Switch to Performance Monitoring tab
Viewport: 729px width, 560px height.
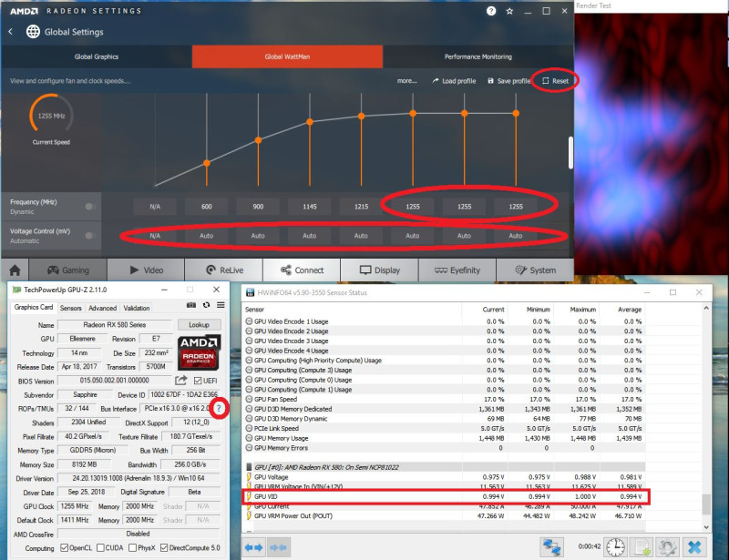pyautogui.click(x=477, y=56)
